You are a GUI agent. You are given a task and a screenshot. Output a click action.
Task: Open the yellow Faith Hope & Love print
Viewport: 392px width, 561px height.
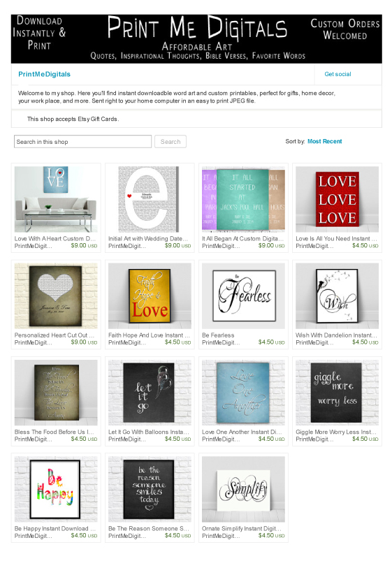click(x=150, y=296)
